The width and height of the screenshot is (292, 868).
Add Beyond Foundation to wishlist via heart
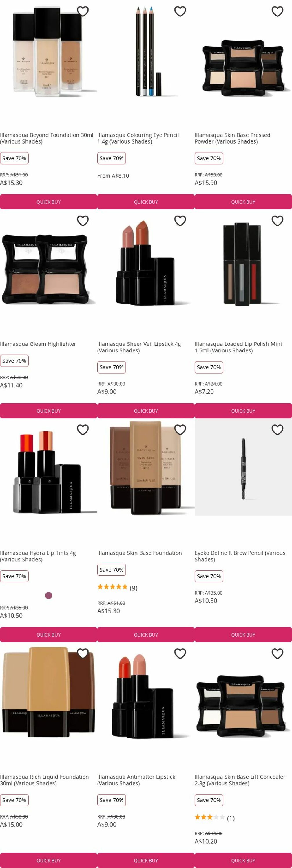tap(83, 12)
